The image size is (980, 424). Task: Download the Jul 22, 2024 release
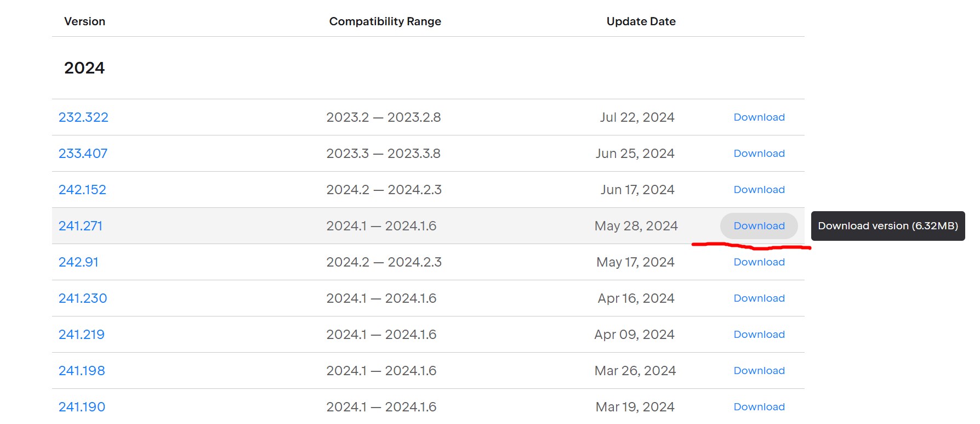pyautogui.click(x=759, y=117)
